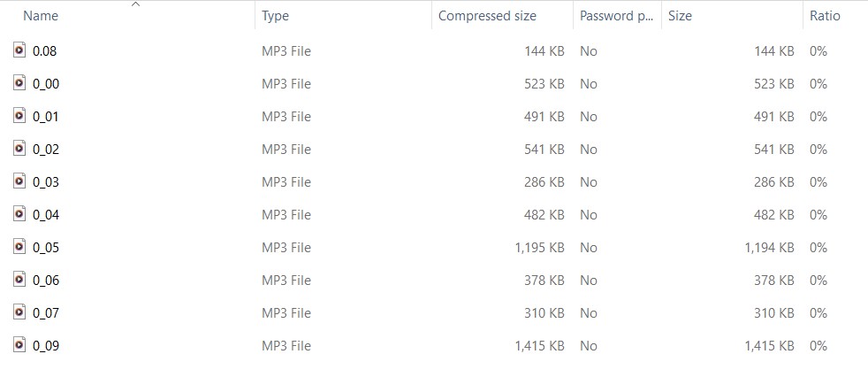This screenshot has width=868, height=377.
Task: Toggle the sort arrow above Name
Action: pyautogui.click(x=135, y=5)
